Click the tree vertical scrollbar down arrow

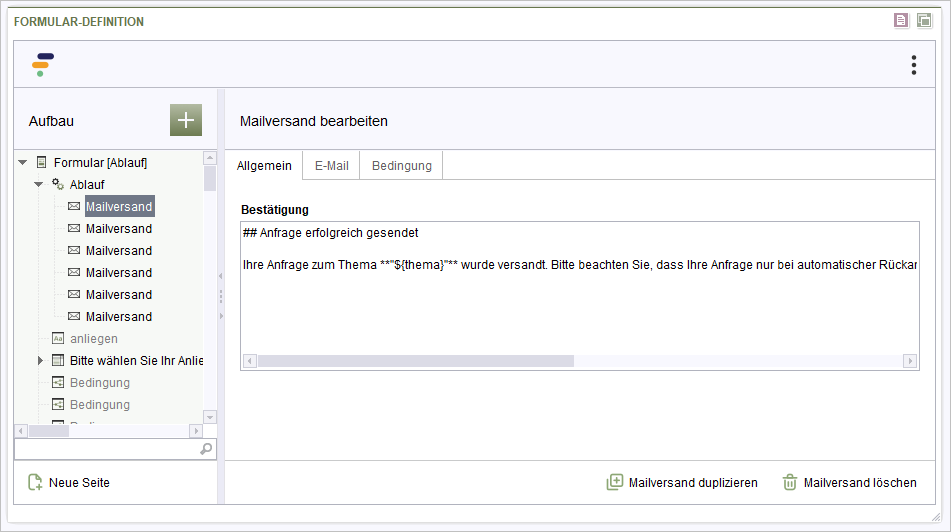click(210, 417)
